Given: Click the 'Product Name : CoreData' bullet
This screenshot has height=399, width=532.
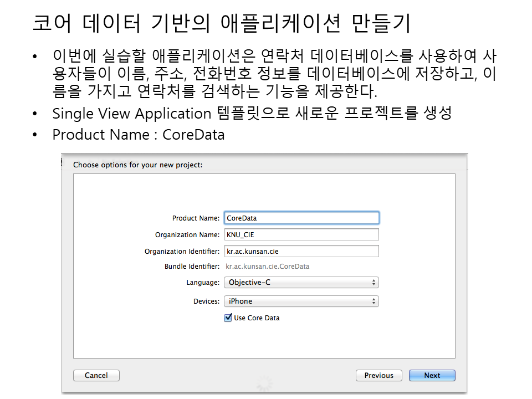Looking at the screenshot, I should (x=138, y=135).
